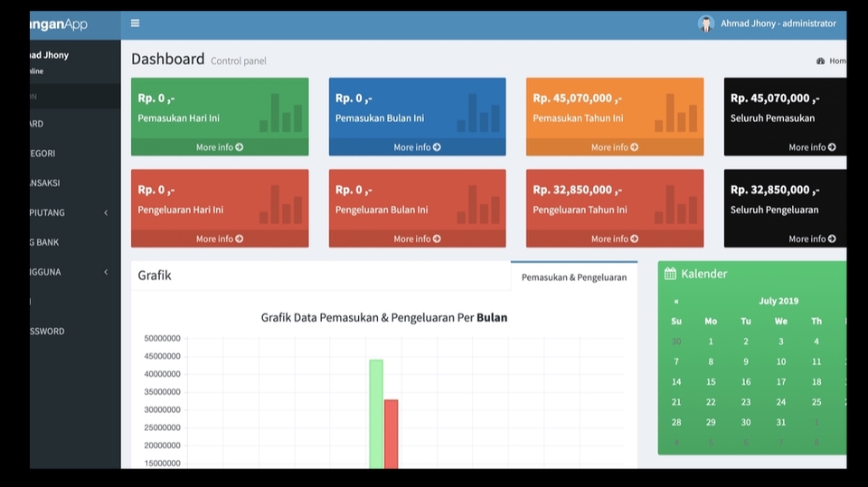Open Ahmad Jhony - administrator user menu
868x487 pixels.
(x=767, y=23)
